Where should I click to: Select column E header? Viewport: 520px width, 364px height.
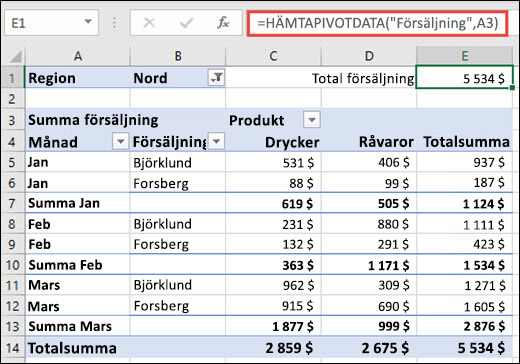coord(465,56)
